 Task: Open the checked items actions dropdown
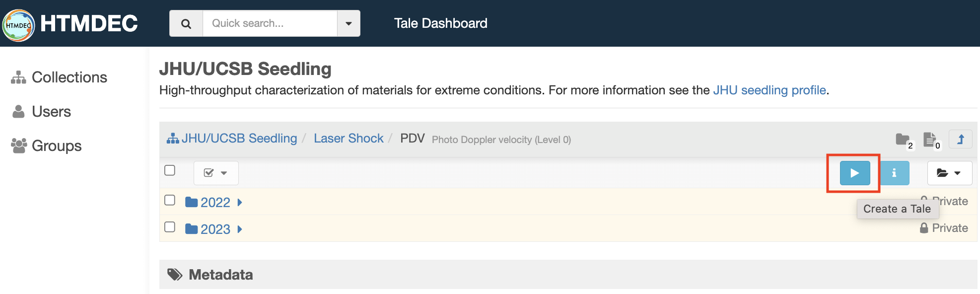[216, 173]
